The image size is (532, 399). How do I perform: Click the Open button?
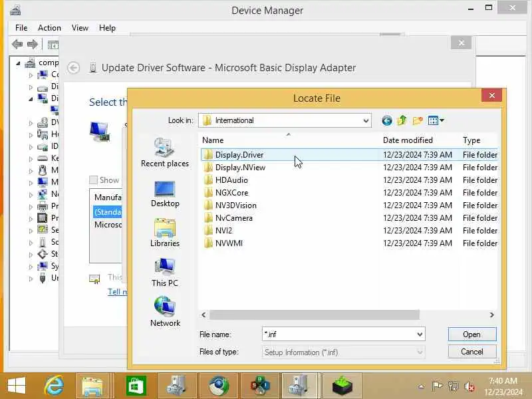471,334
